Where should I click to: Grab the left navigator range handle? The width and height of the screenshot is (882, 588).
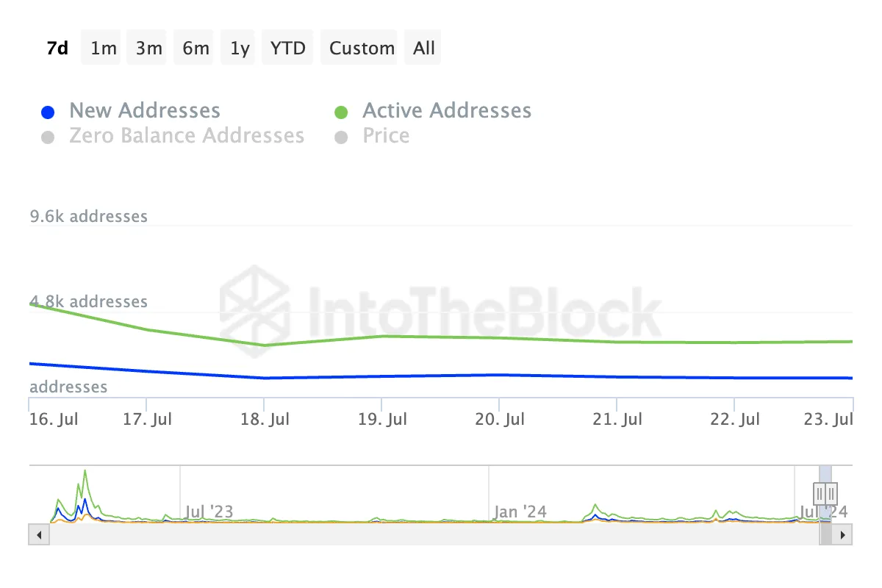pyautogui.click(x=820, y=493)
